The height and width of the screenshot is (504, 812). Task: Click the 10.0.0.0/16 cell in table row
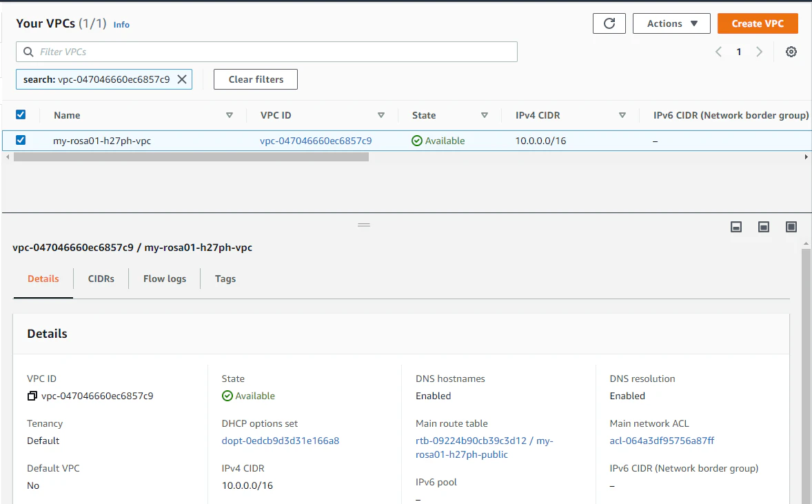click(540, 141)
